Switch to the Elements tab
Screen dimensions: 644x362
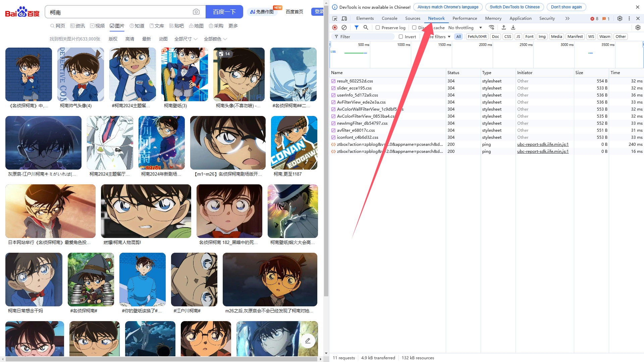[365, 18]
